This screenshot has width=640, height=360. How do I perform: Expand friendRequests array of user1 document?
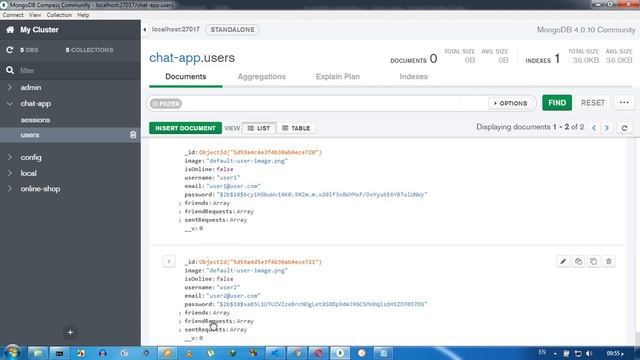[180, 212]
